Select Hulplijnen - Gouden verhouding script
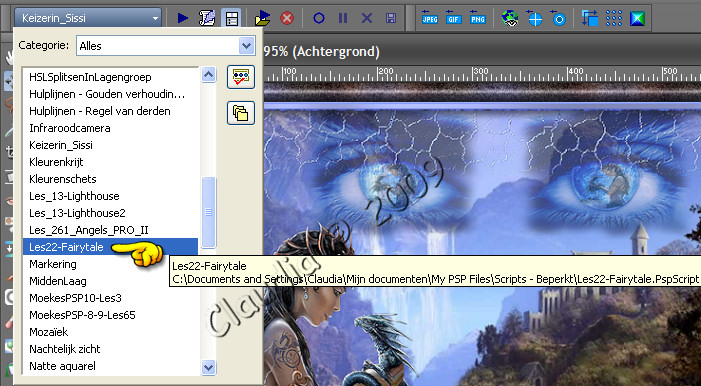Screen dimensions: 701x386 pos(110,94)
